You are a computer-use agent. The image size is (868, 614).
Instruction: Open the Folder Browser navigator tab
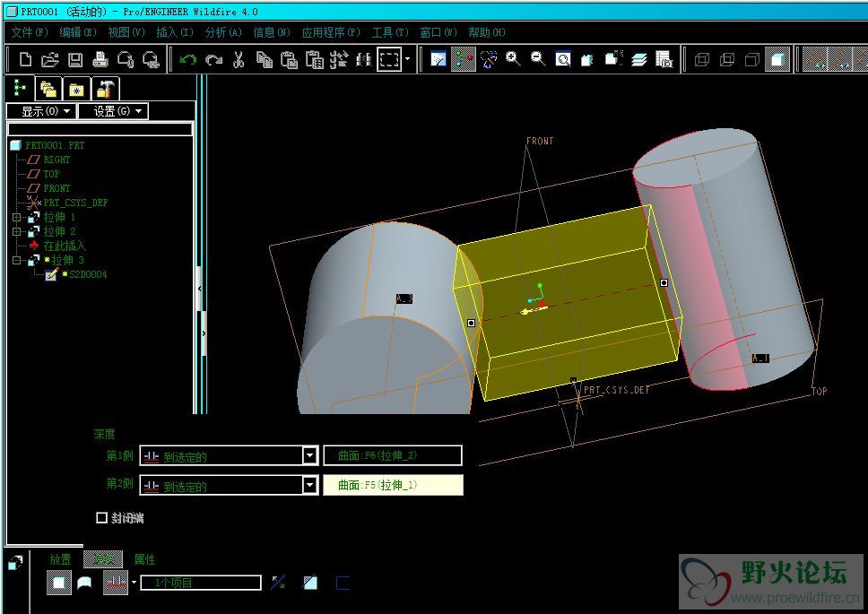[48, 89]
